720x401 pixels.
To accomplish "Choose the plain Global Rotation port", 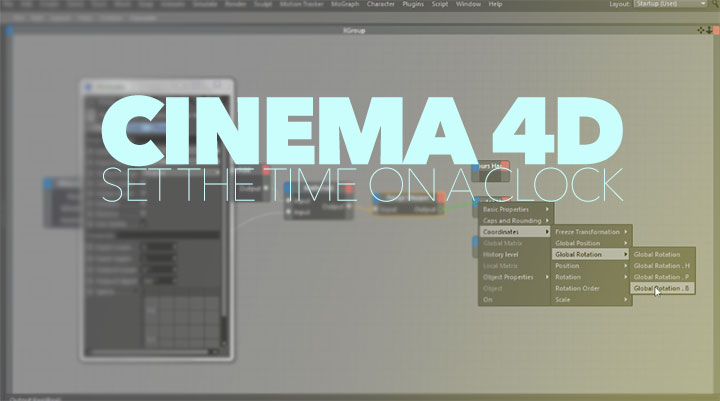I will [662, 254].
